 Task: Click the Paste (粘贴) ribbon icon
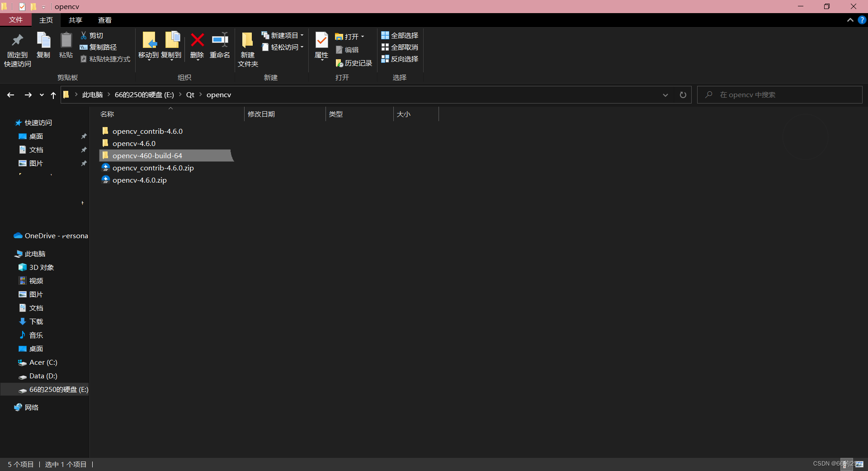click(x=66, y=41)
